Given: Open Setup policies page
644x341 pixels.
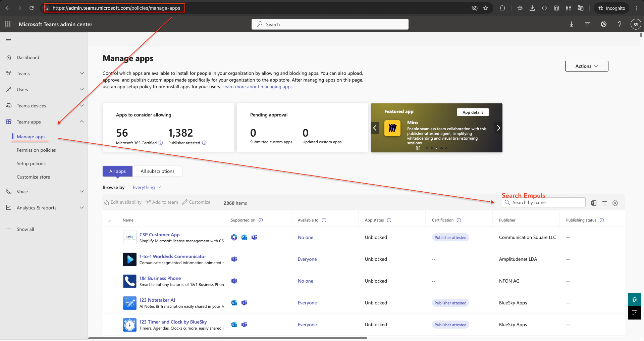Looking at the screenshot, I should coord(31,163).
